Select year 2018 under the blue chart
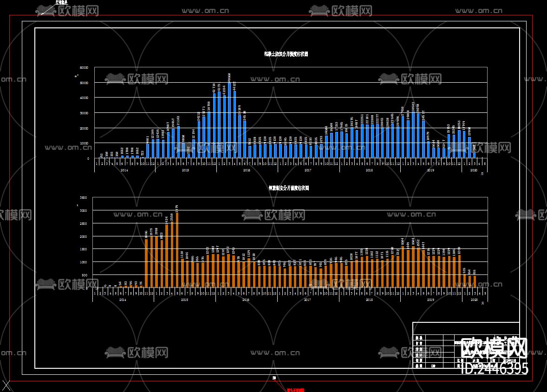Viewport: 547px width, 392px height. tap(369, 170)
